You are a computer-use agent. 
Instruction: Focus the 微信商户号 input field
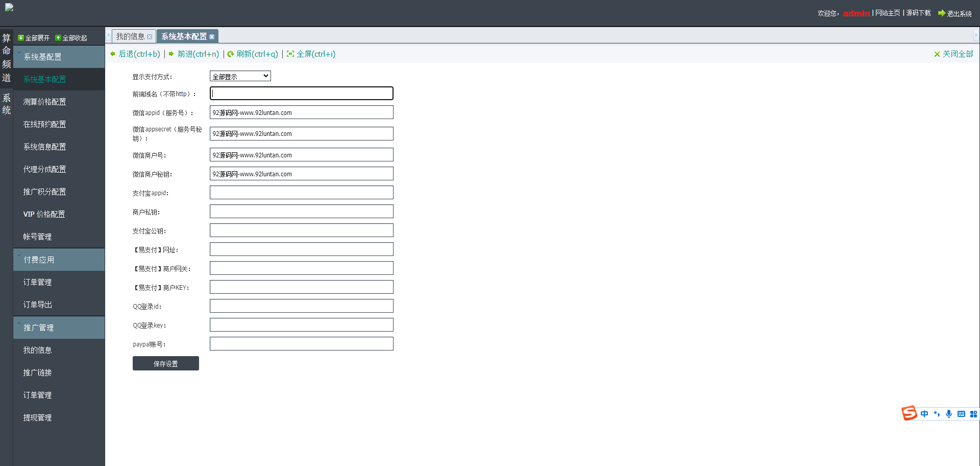coord(302,155)
